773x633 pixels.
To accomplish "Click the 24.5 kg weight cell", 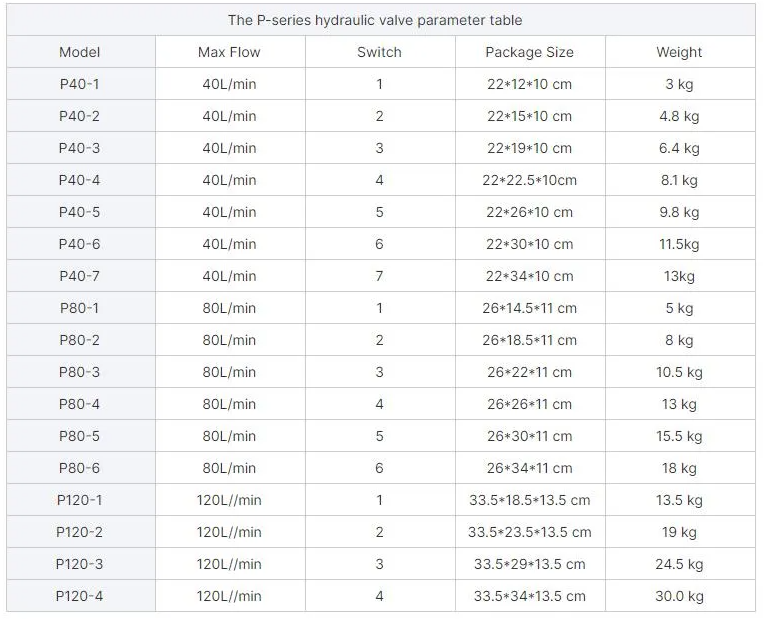I will [x=679, y=564].
